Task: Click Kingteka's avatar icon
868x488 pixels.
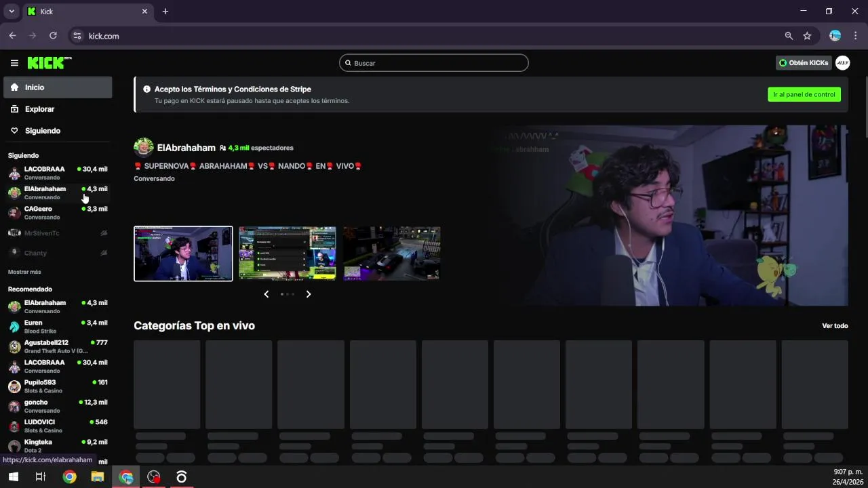Action: [14, 446]
